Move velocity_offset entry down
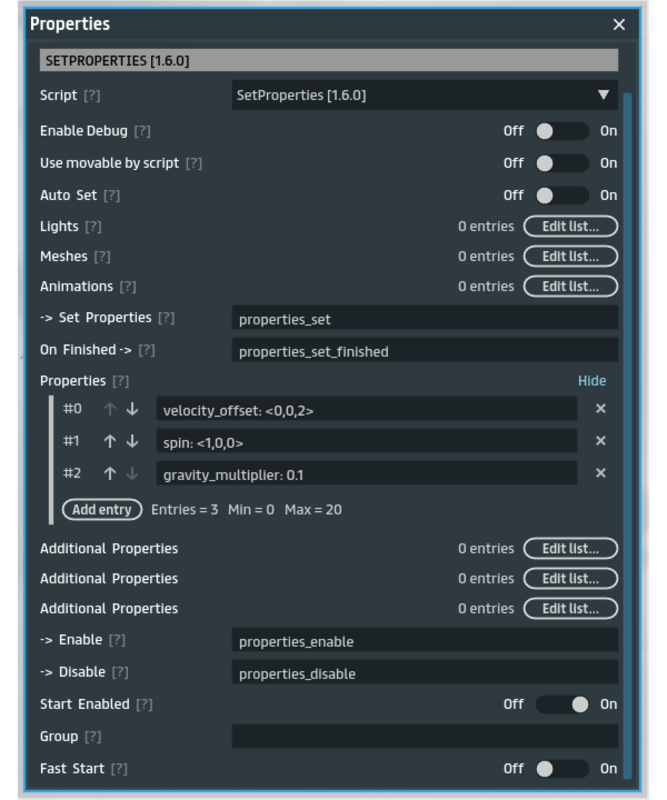Viewport: 667px width, 800px height. tap(132, 409)
